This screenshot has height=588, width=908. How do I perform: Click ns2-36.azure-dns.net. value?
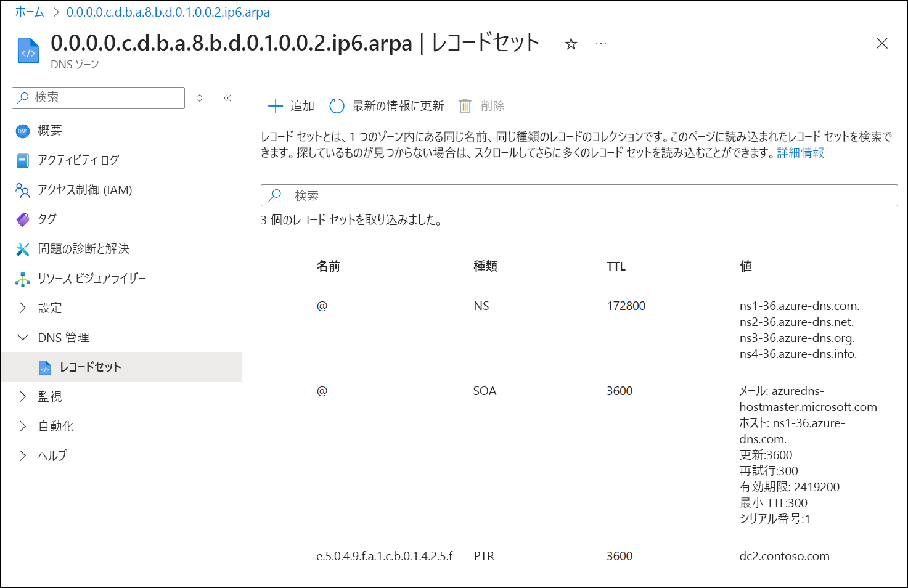[796, 322]
